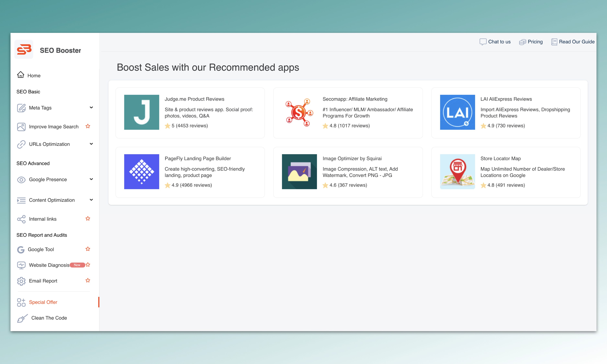Toggle star beside Internal links
This screenshot has height=364, width=607.
click(x=88, y=219)
